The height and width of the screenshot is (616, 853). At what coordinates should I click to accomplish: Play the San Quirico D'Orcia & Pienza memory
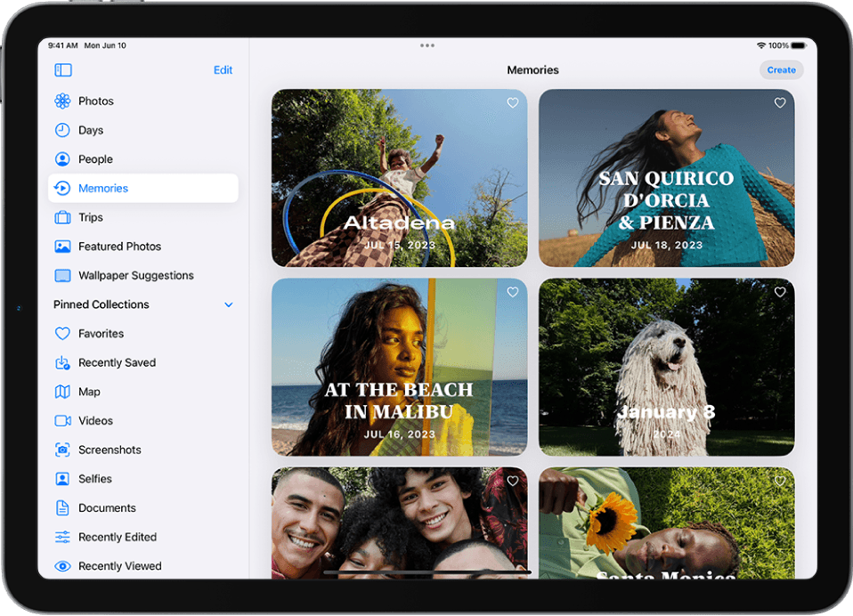(666, 178)
